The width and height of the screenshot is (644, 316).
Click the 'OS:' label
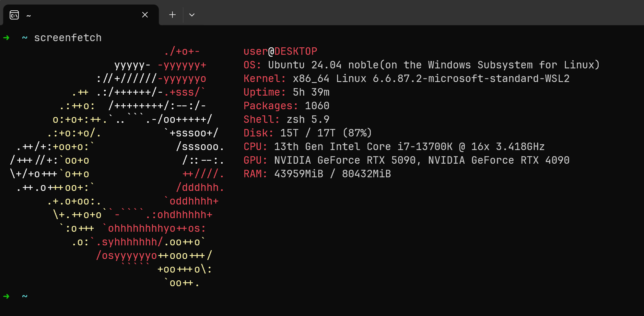[x=252, y=65]
